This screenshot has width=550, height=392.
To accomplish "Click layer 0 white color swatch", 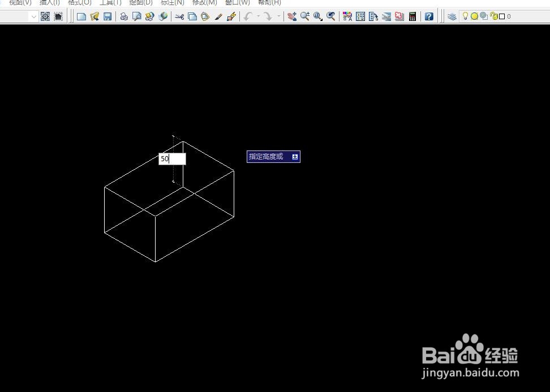I will click(502, 16).
